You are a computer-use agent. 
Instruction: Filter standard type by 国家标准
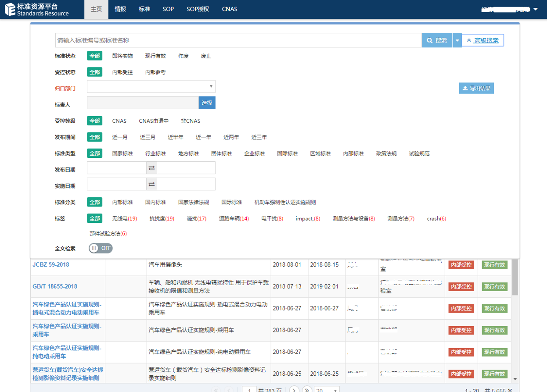(122, 153)
